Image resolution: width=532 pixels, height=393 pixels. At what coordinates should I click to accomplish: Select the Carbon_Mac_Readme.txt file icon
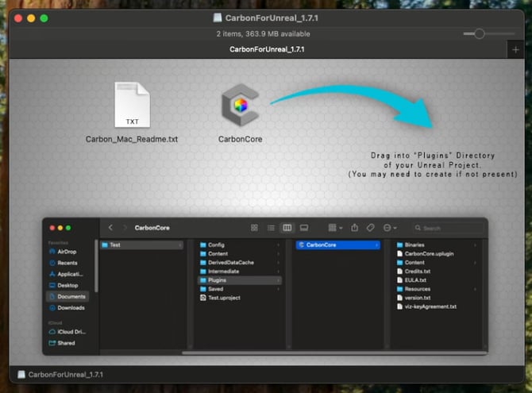(133, 105)
